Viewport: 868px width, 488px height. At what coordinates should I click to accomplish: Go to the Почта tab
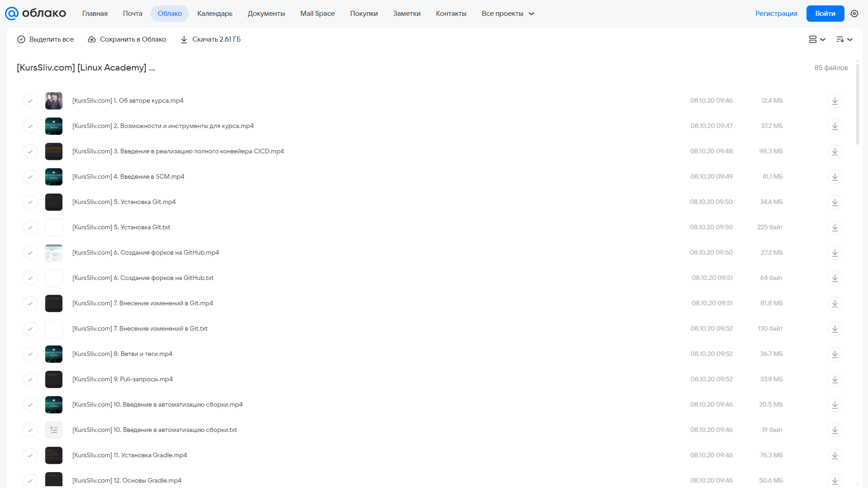(x=133, y=14)
